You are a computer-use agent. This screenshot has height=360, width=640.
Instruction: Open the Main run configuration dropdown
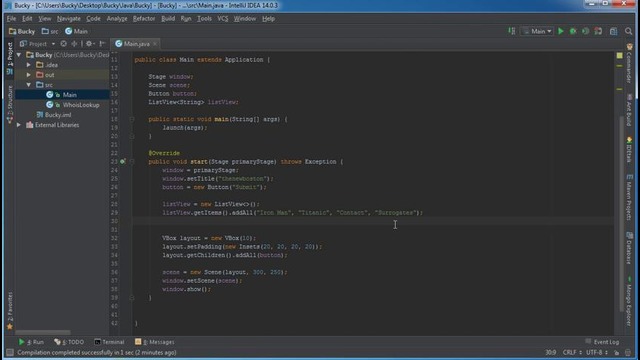pos(537,31)
